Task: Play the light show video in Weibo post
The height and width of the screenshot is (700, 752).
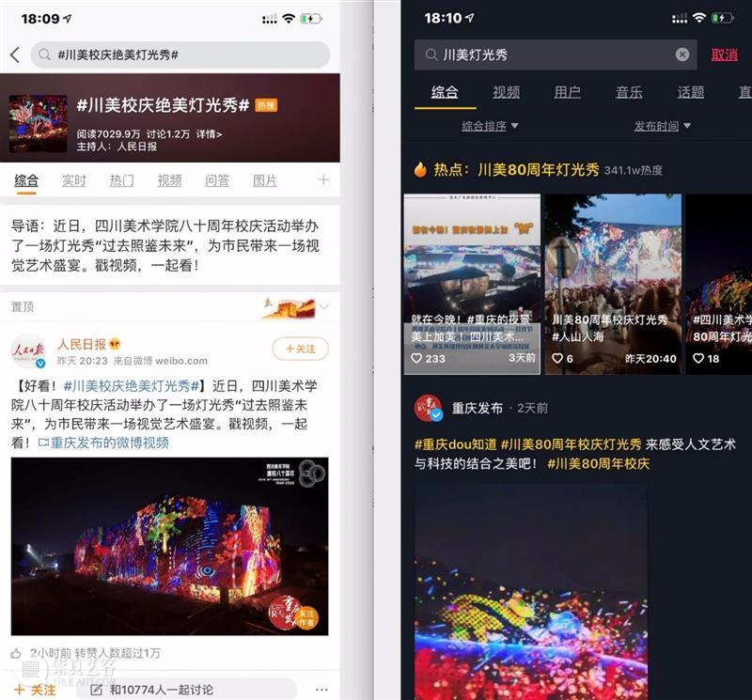Action: click(x=170, y=546)
